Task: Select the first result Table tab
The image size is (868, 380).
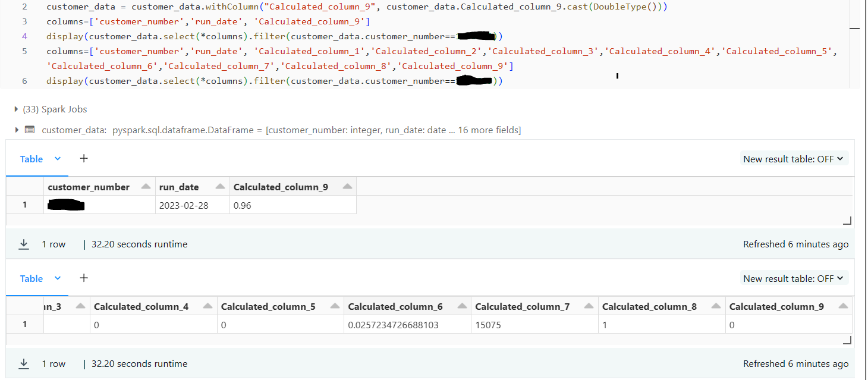Action: pyautogui.click(x=32, y=159)
